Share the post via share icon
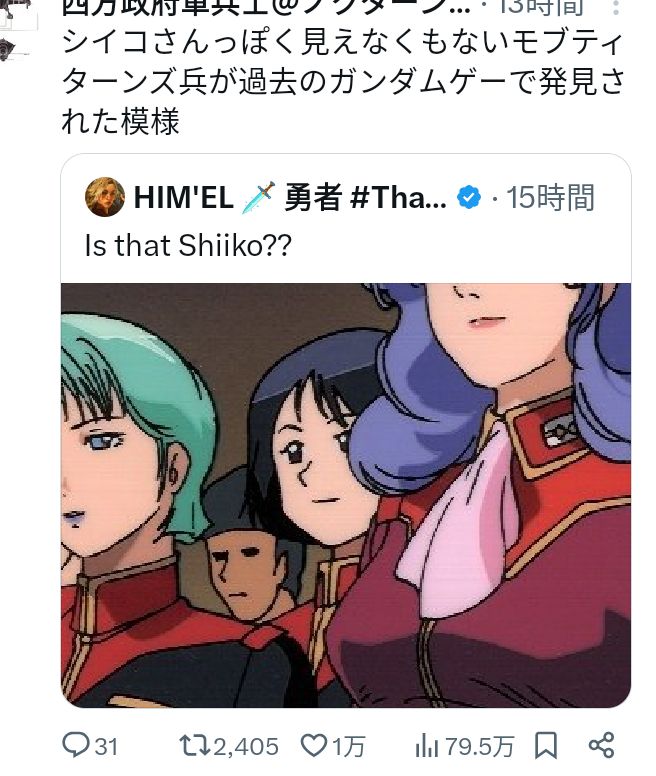This screenshot has width=656, height=776. click(x=601, y=745)
